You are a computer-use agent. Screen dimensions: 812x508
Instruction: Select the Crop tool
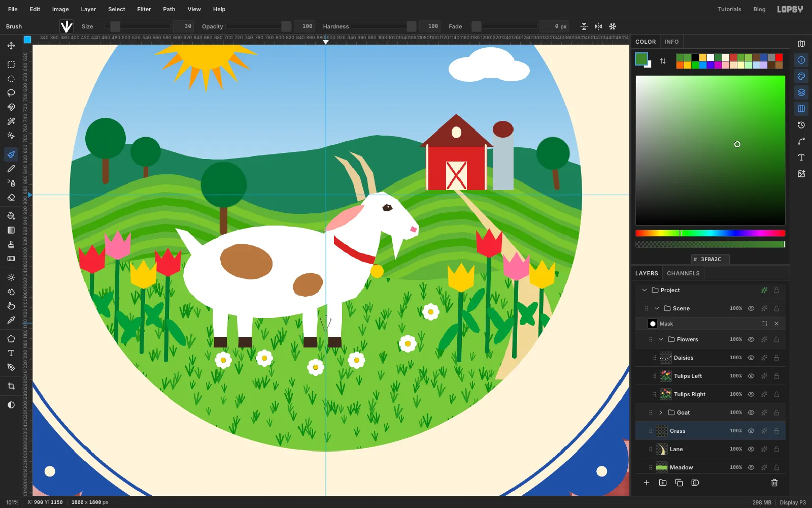[11, 386]
